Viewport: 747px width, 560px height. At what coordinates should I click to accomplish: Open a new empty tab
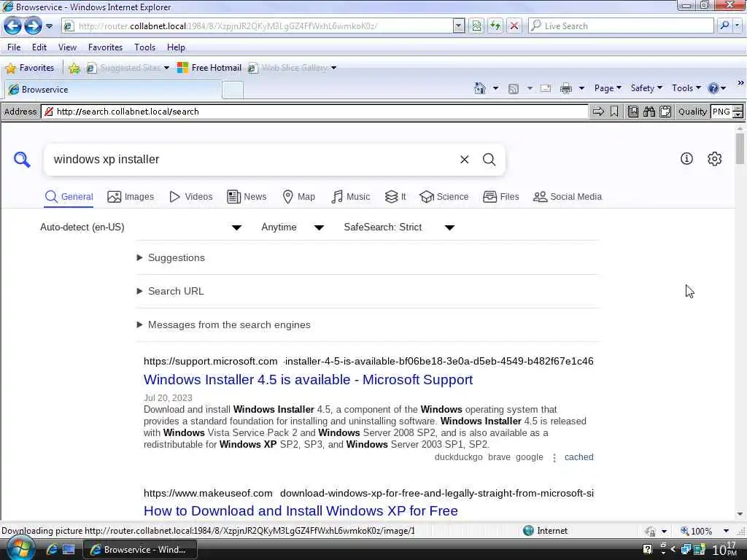[x=233, y=90]
